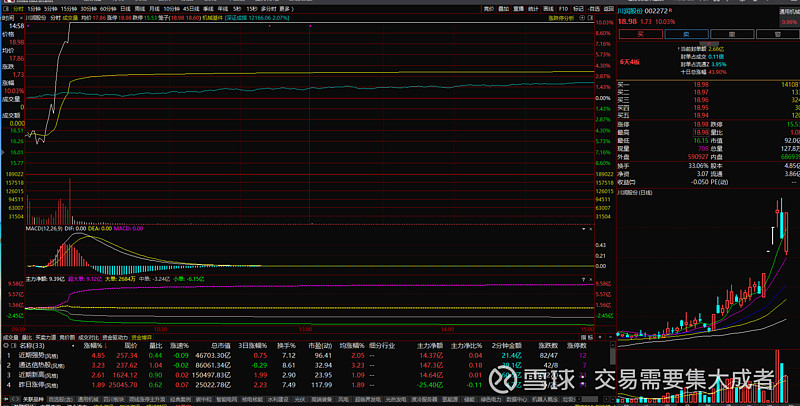Select the 昨日涨停 row
Image resolution: width=800 pixels, height=406 pixels.
[306, 385]
